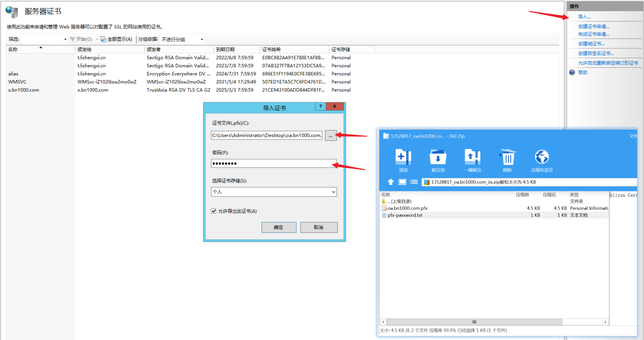
Task: Click Create Certificate Request (创建证书申请) link
Action: tap(594, 27)
